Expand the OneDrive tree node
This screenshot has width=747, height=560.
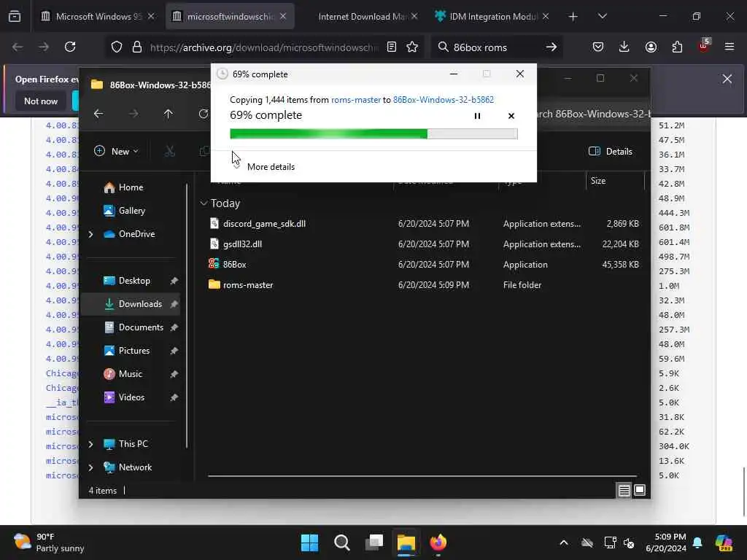pyautogui.click(x=90, y=234)
